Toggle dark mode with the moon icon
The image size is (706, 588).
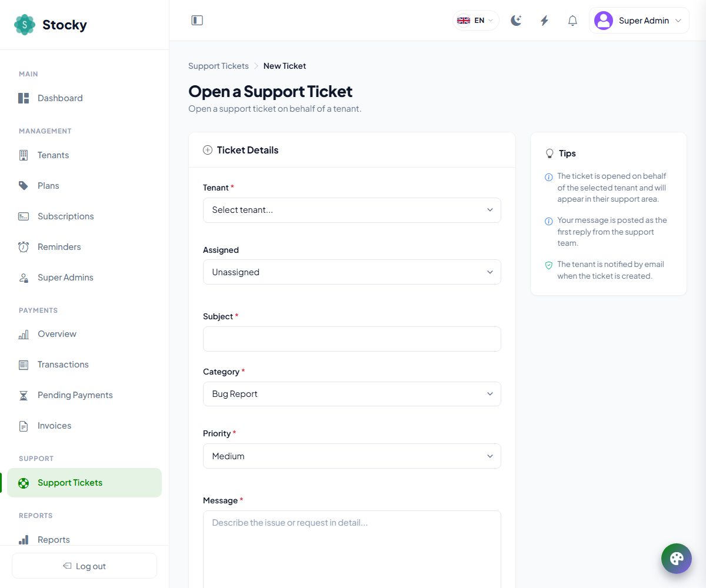pyautogui.click(x=516, y=21)
